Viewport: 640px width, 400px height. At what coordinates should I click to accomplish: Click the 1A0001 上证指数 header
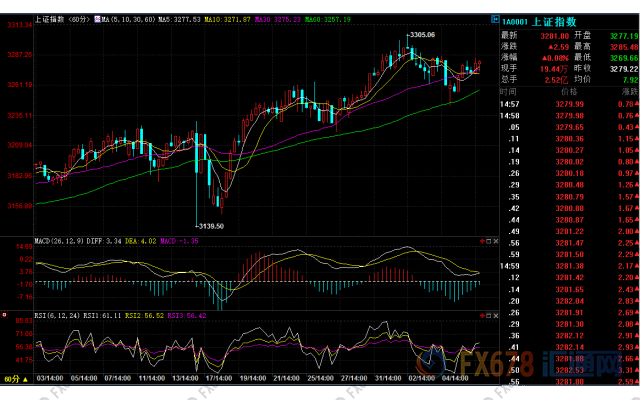coord(539,22)
